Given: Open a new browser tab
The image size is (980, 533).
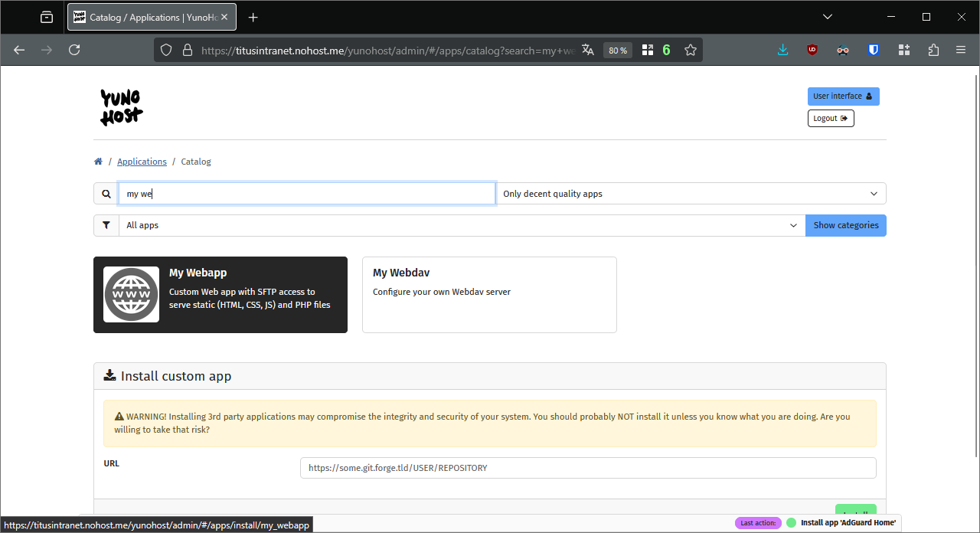Looking at the screenshot, I should (253, 17).
